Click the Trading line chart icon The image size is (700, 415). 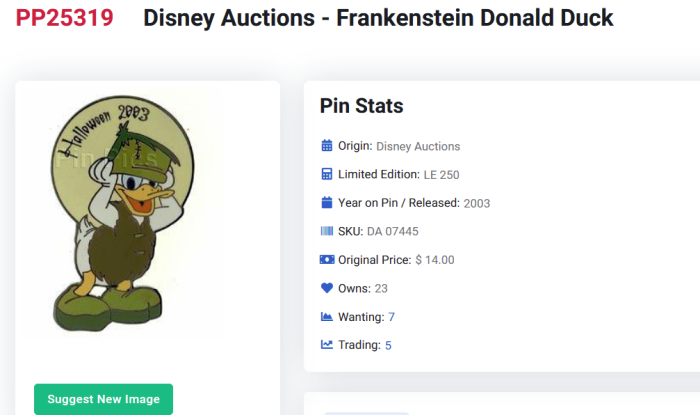pos(326,345)
